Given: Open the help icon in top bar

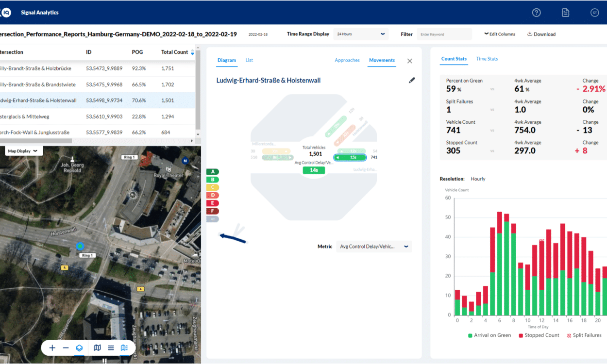Looking at the screenshot, I should [x=536, y=12].
